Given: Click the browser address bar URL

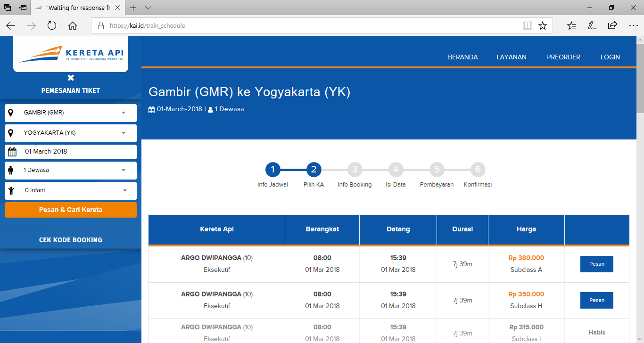Looking at the screenshot, I should pos(147,26).
